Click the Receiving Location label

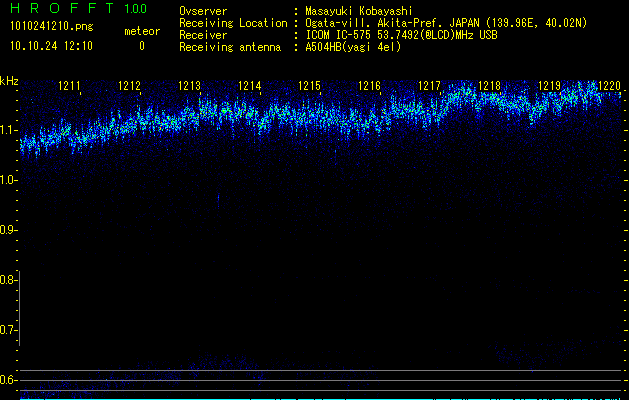(x=233, y=23)
